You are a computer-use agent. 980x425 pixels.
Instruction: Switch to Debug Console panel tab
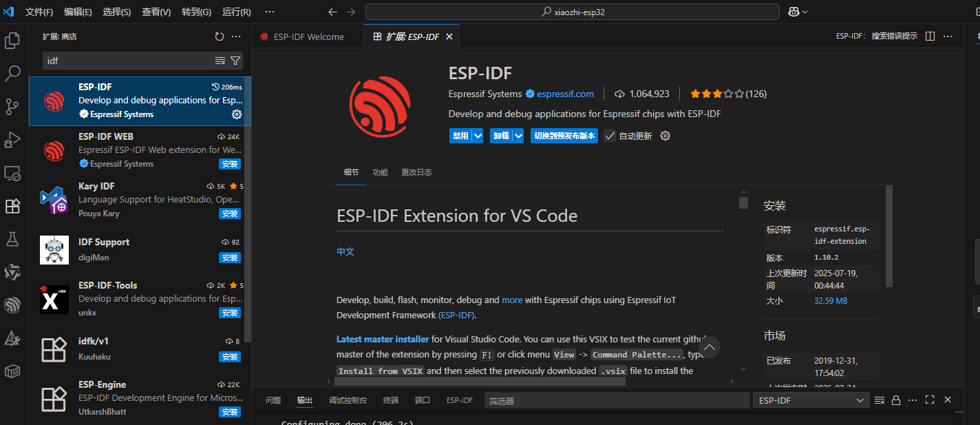coord(348,400)
